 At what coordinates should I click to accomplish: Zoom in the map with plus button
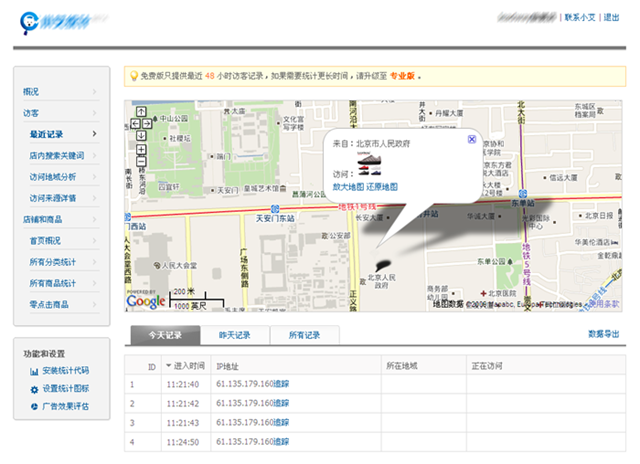(x=141, y=150)
